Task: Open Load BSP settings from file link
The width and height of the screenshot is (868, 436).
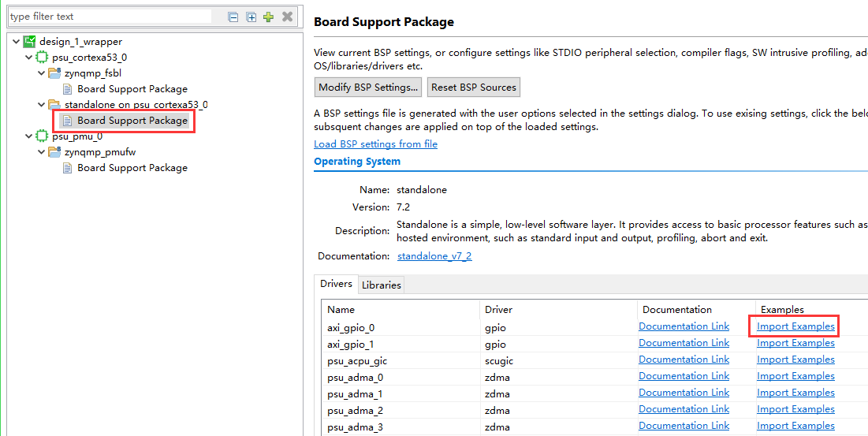Action: pos(375,144)
